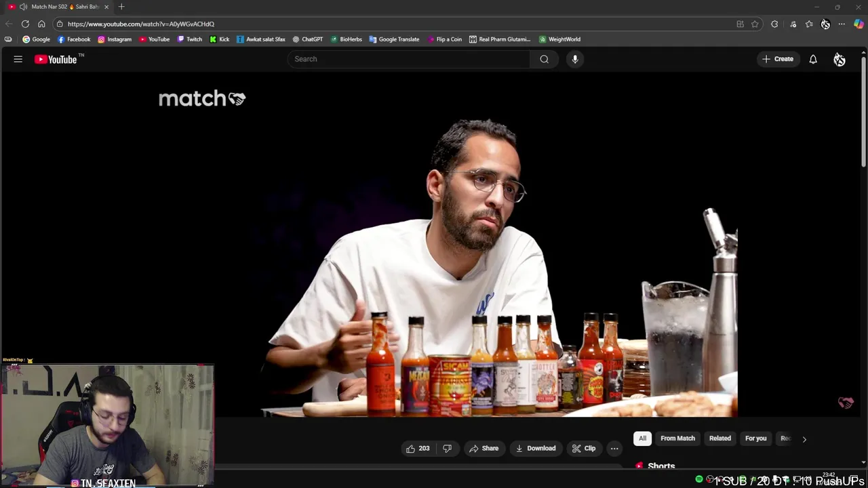This screenshot has width=868, height=488.
Task: Go to the YouTube home logo
Action: point(56,59)
